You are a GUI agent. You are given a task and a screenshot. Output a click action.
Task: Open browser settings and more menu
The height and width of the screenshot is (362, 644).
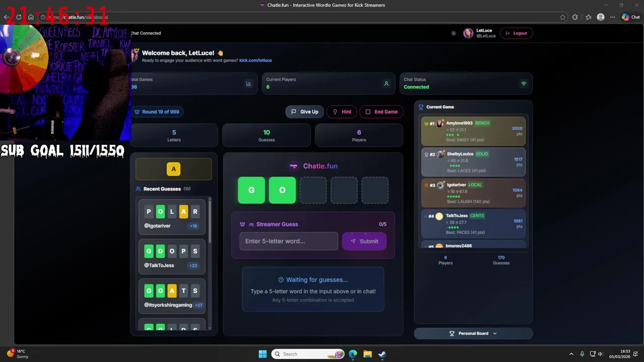[x=612, y=17]
